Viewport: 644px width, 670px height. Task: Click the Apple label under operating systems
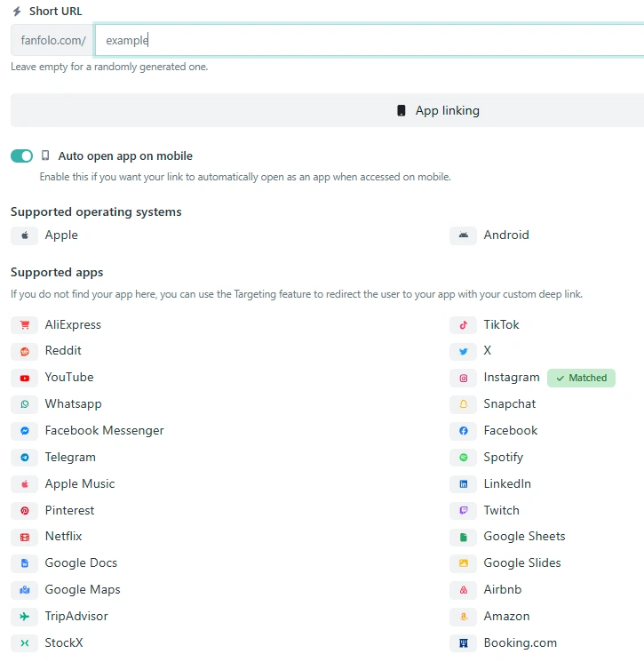(x=61, y=235)
